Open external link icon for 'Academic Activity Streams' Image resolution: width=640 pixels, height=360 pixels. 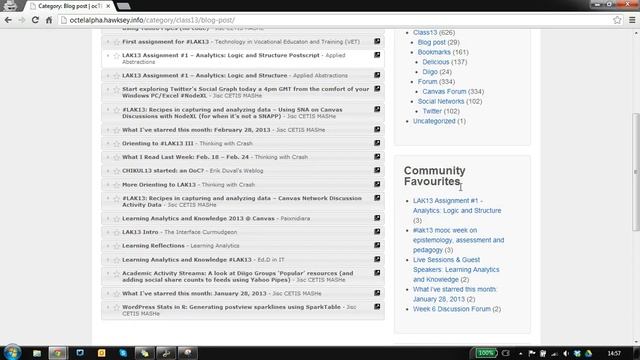click(x=377, y=273)
